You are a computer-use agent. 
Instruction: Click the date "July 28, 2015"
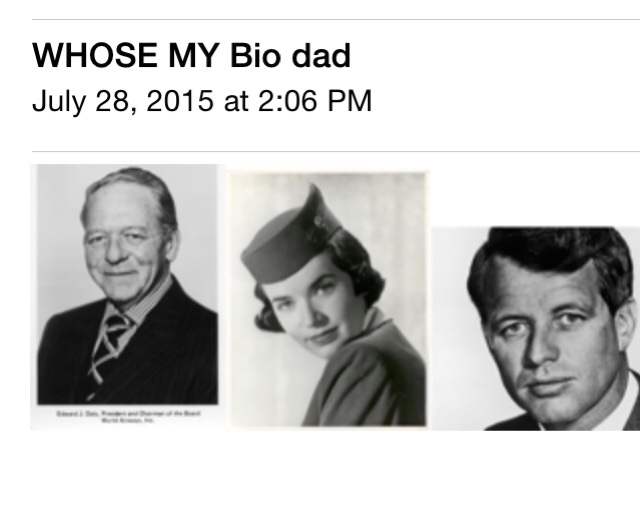(x=122, y=101)
